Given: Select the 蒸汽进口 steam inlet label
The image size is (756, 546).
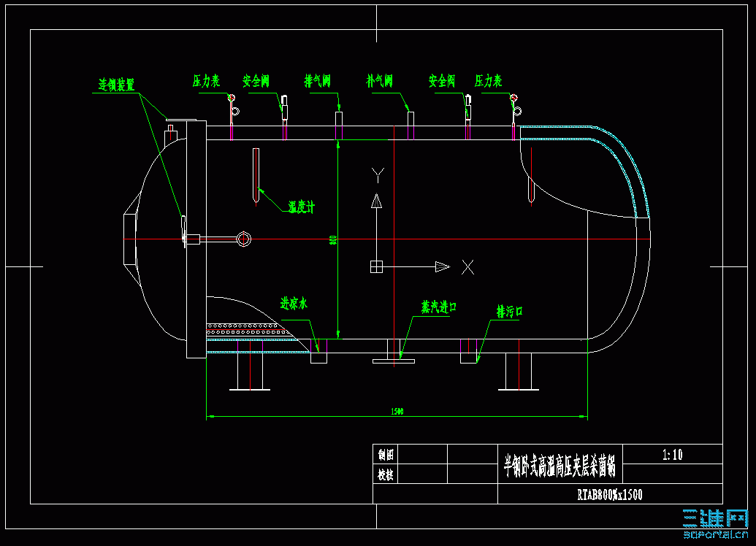Looking at the screenshot, I should tap(439, 307).
